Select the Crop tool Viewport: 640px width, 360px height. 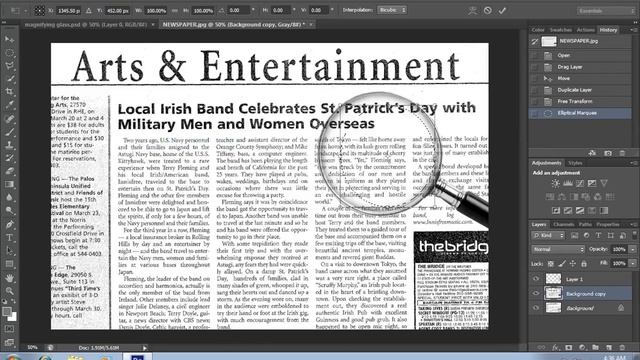[9, 92]
